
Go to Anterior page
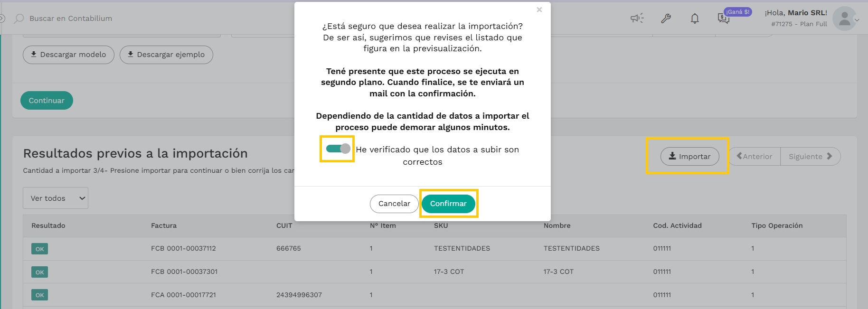755,156
